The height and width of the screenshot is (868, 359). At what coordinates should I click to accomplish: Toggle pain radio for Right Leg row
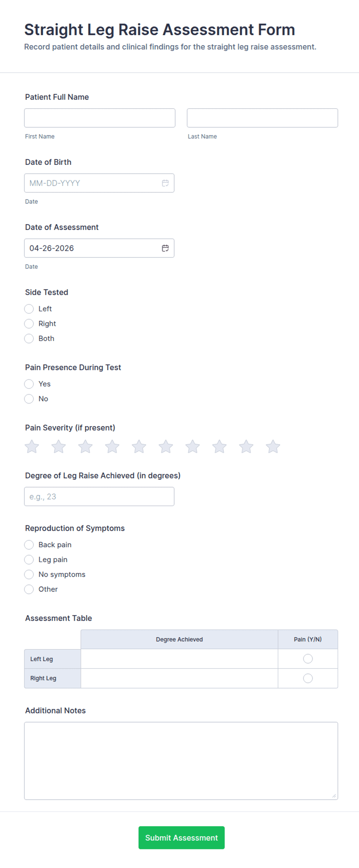click(308, 678)
